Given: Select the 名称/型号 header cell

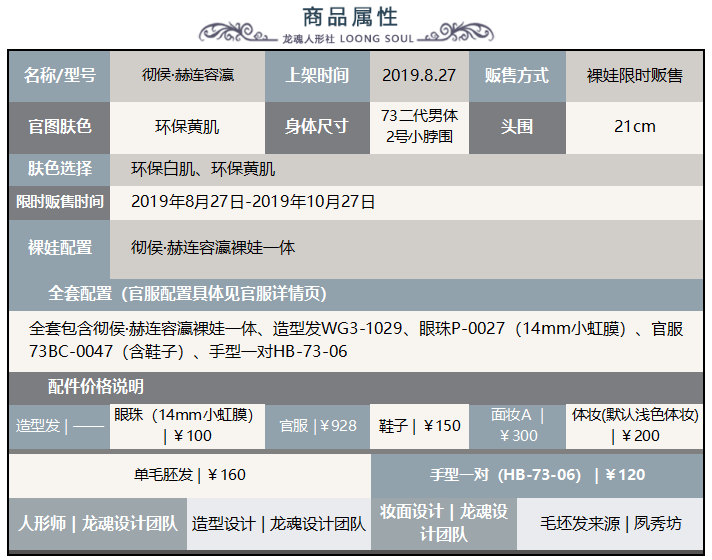Looking at the screenshot, I should point(59,75).
